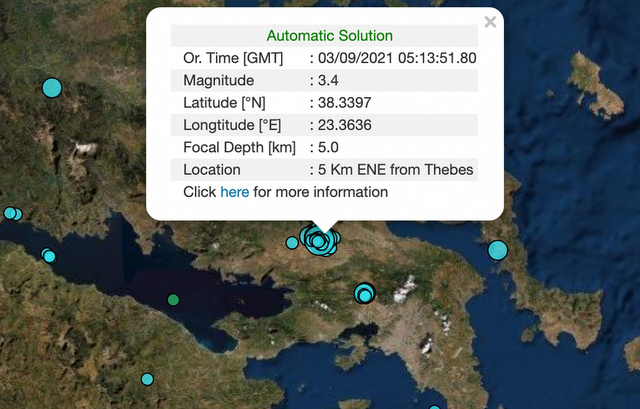
Task: Click the pair of markers at far left edge
Action: pyautogui.click(x=12, y=213)
